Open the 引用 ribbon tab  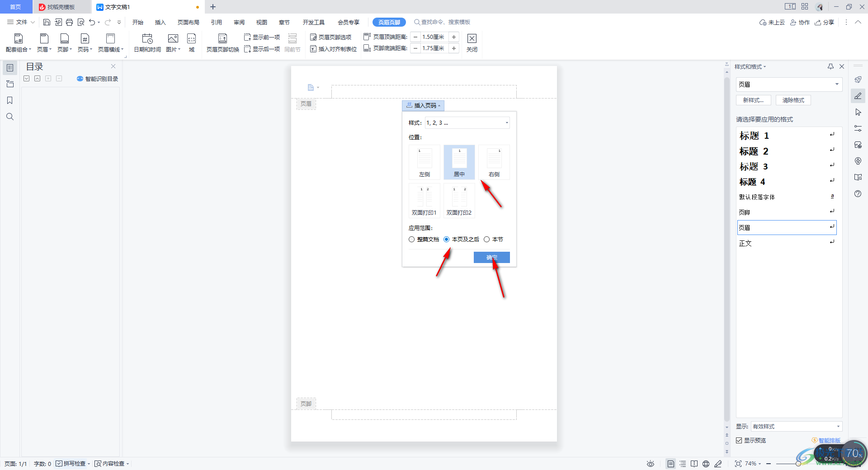coord(217,22)
